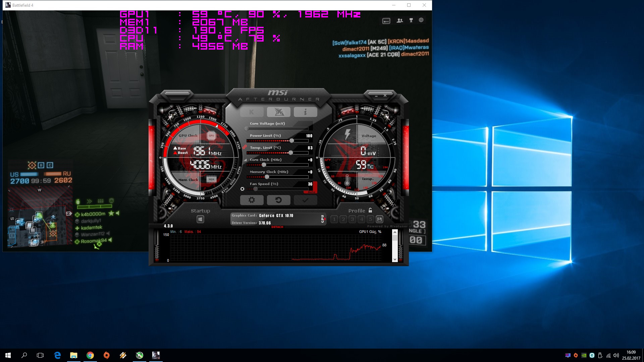Open the ESET tray icon
The height and width of the screenshot is (362, 644).
pos(592,355)
